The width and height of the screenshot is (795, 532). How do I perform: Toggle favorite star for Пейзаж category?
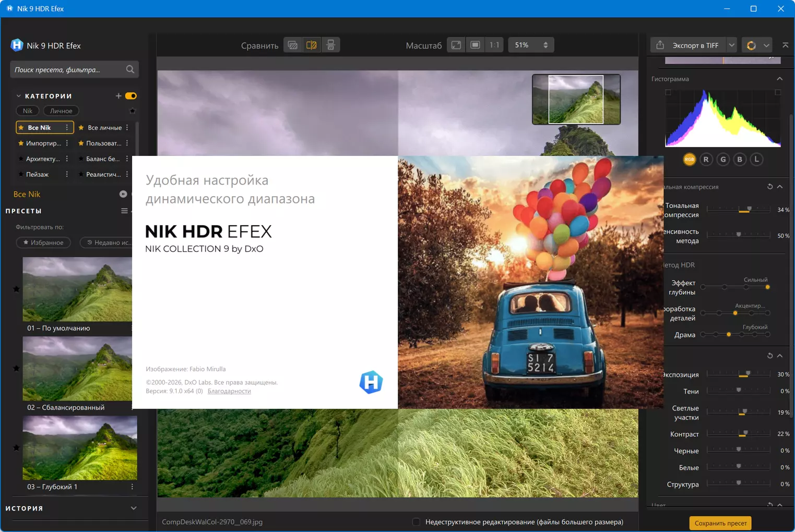click(x=21, y=174)
